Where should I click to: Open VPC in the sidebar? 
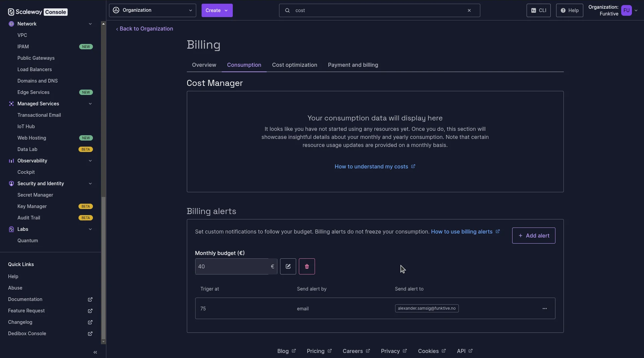tap(22, 35)
